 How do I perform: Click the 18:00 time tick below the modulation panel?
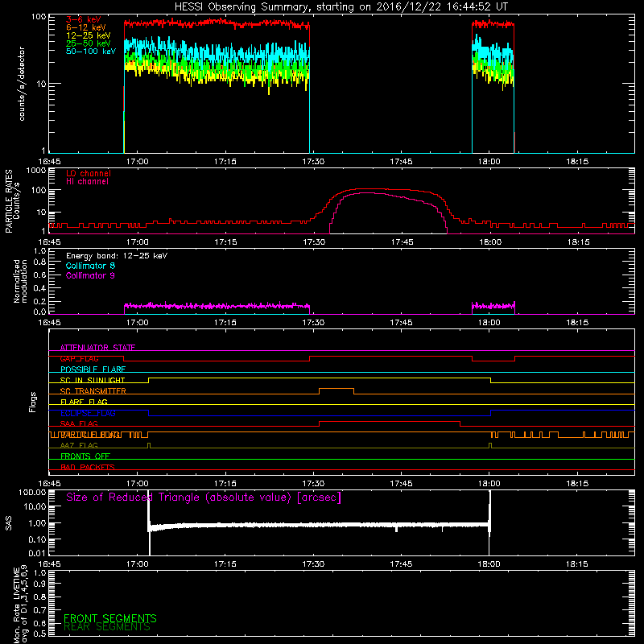[x=489, y=323]
